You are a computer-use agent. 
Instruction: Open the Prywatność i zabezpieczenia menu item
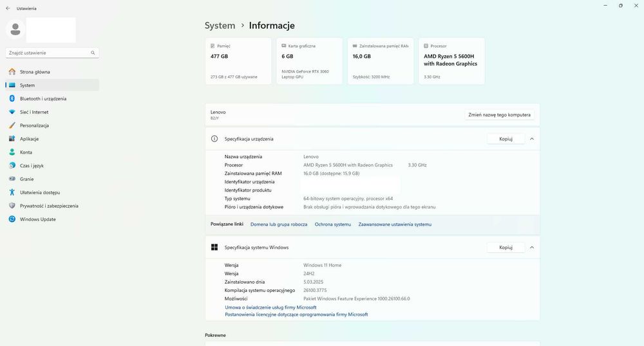coord(52,206)
